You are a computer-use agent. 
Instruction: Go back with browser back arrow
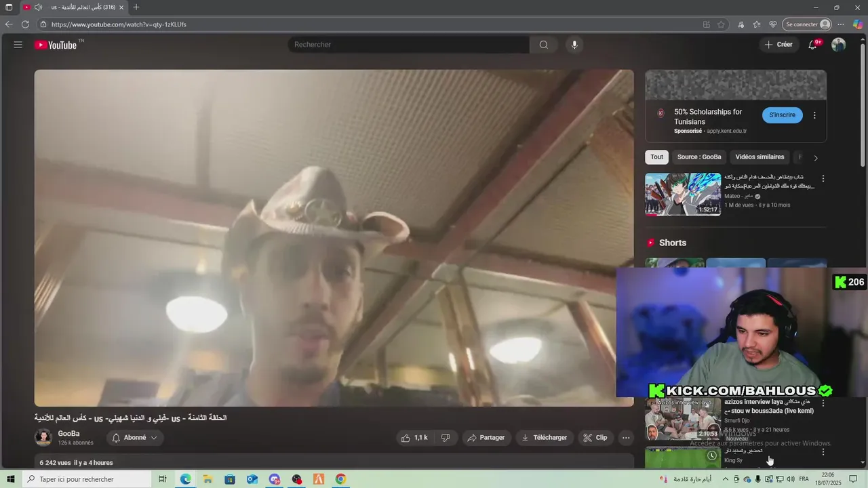click(9, 24)
